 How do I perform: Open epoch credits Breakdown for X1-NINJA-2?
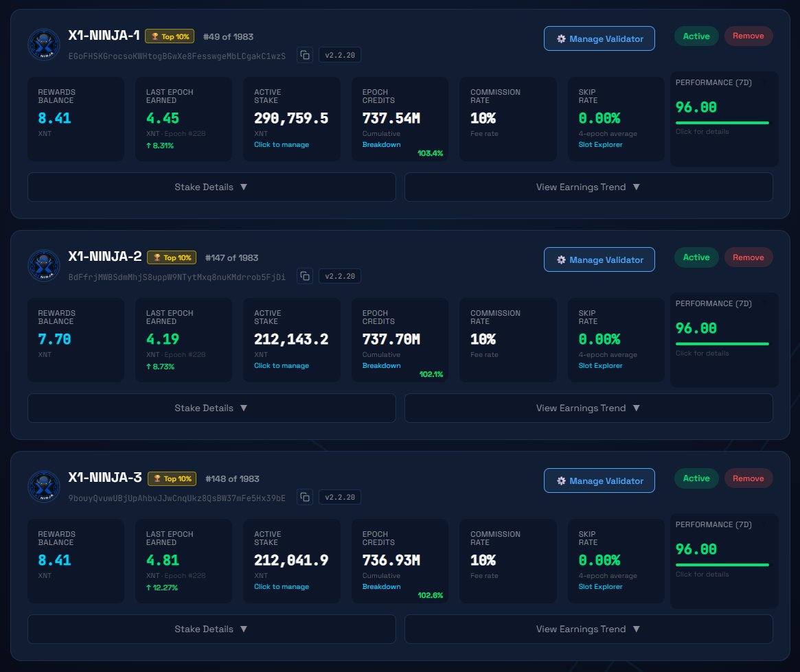[x=382, y=366]
